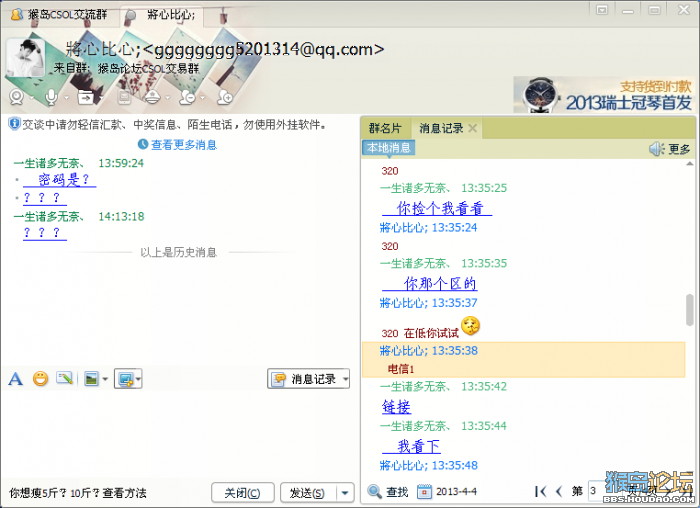The width and height of the screenshot is (700, 508).
Task: Go to the previous page of message history
Action: (x=559, y=491)
